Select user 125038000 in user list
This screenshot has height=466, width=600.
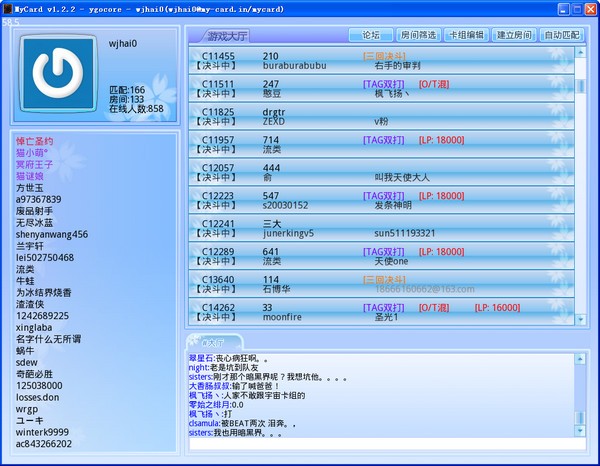point(39,386)
